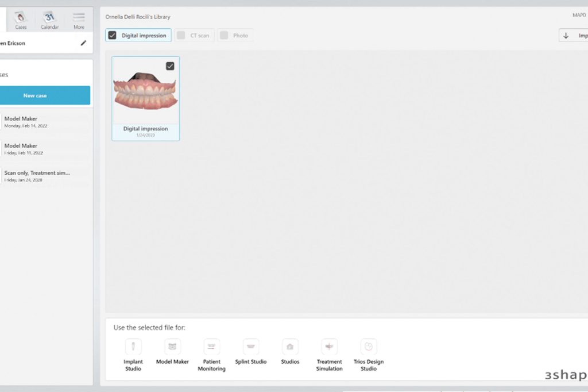Click the Studios icon
This screenshot has width=588, height=392.
(290, 352)
